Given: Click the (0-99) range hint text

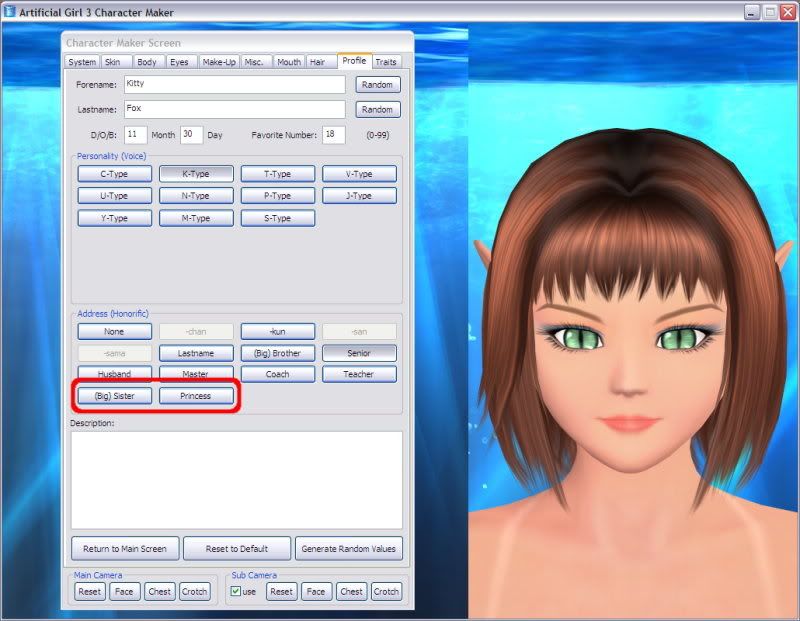Looking at the screenshot, I should 378,135.
